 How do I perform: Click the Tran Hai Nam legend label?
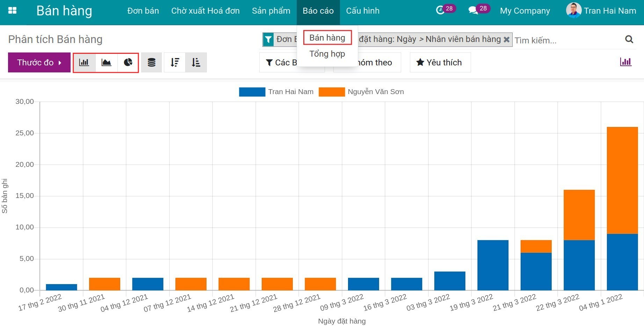pyautogui.click(x=291, y=92)
